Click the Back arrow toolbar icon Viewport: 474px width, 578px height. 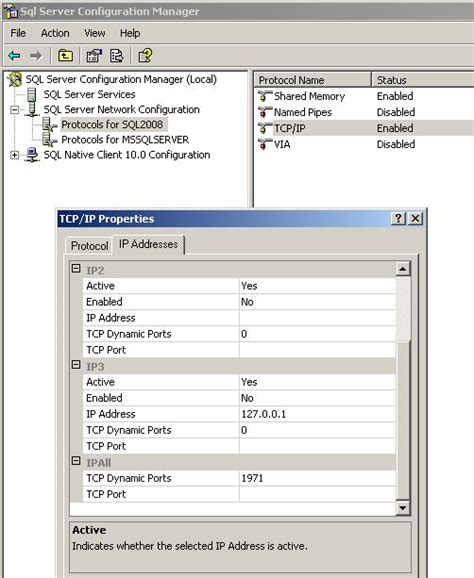[x=14, y=56]
